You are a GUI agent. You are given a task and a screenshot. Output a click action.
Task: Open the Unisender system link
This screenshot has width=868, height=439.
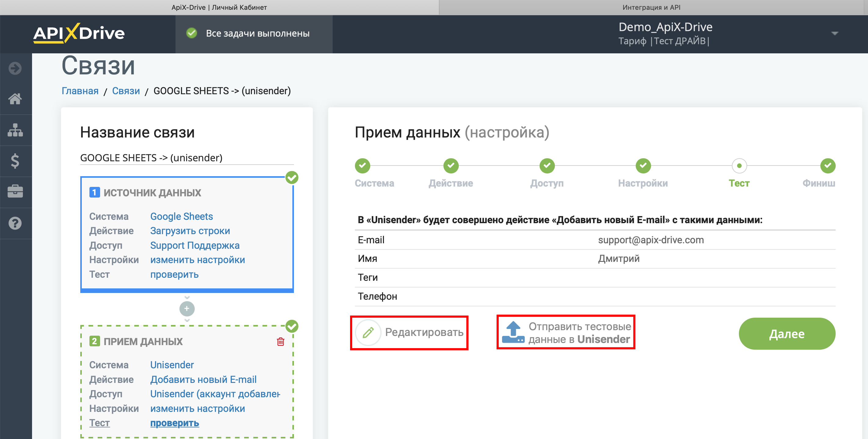(x=172, y=365)
